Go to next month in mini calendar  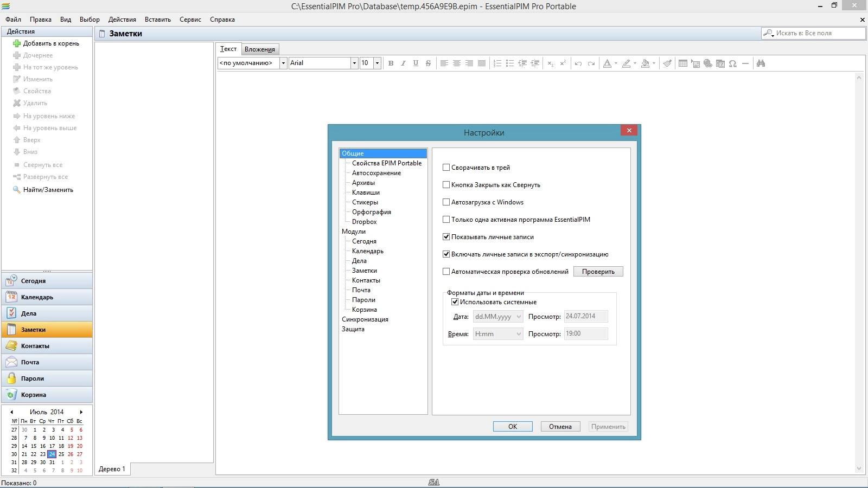pyautogui.click(x=81, y=412)
